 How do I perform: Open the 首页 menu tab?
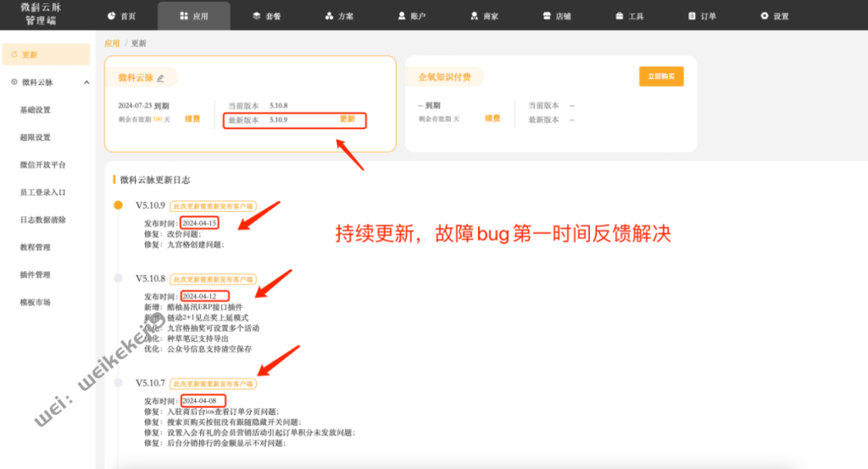122,16
